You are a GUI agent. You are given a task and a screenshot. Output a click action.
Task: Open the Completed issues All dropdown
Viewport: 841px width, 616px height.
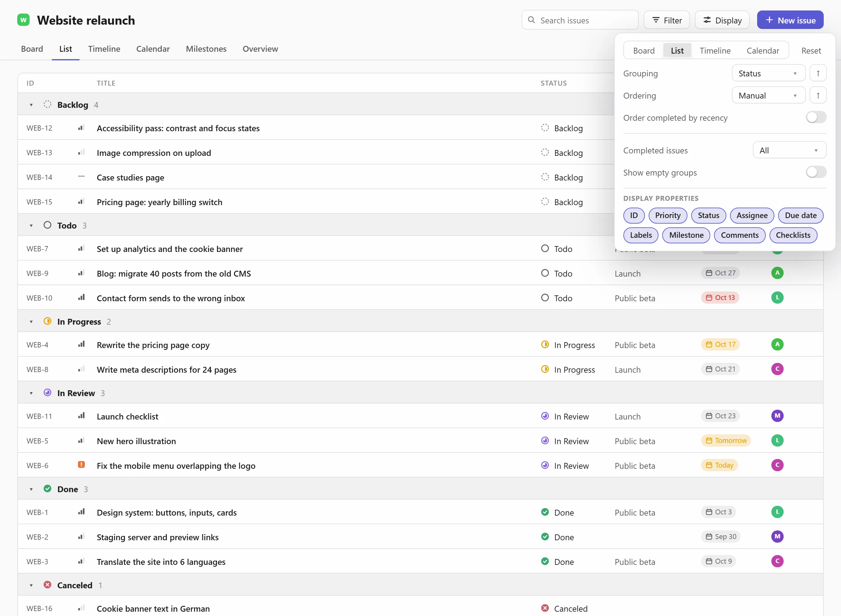(789, 150)
